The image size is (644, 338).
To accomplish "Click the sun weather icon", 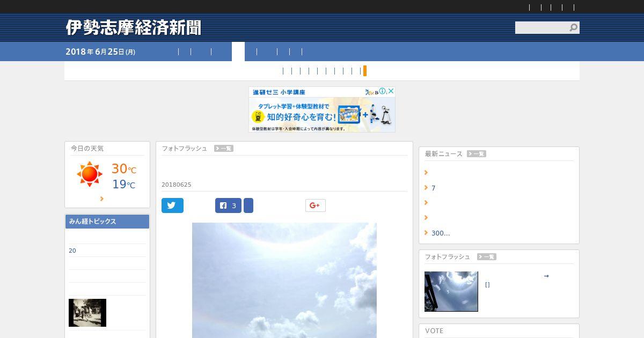I will 89,174.
